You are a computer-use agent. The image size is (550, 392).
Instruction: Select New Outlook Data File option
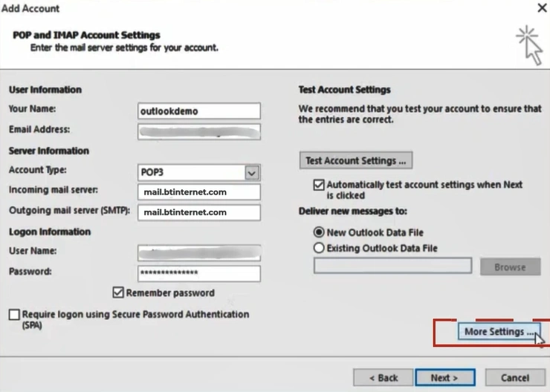pyautogui.click(x=319, y=232)
